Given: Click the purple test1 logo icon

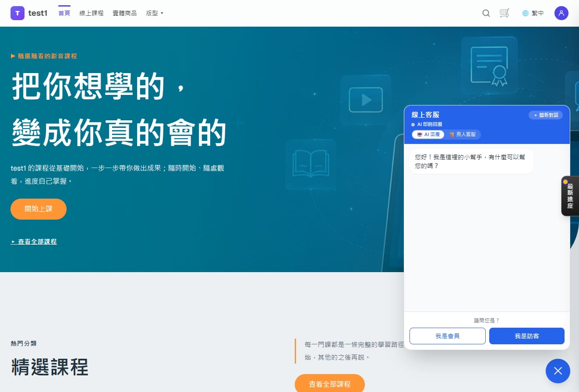Looking at the screenshot, I should click(18, 13).
